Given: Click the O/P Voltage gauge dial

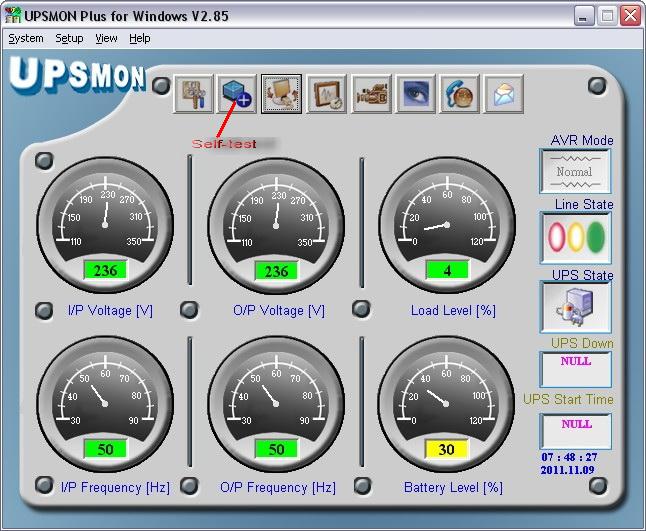Looking at the screenshot, I should coord(276,226).
